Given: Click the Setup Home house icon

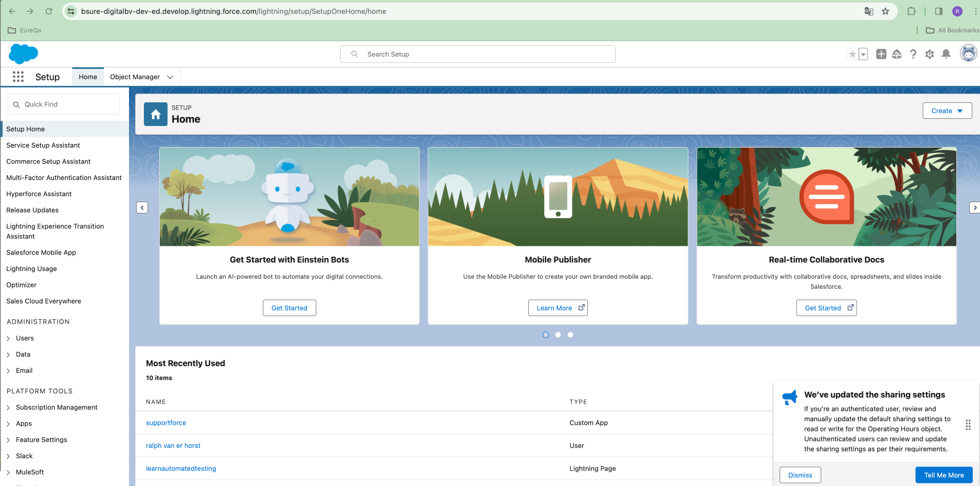Looking at the screenshot, I should click(156, 114).
